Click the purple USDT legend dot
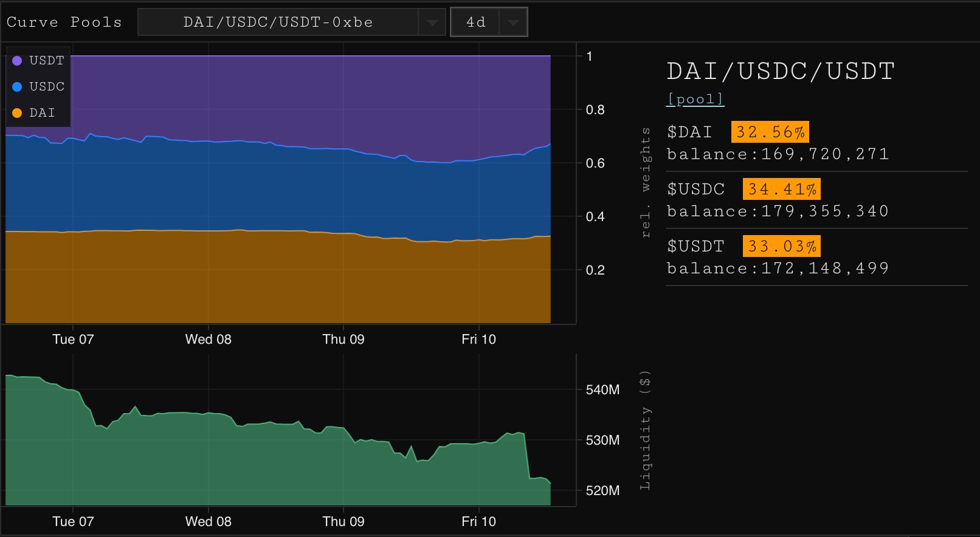 click(x=17, y=60)
